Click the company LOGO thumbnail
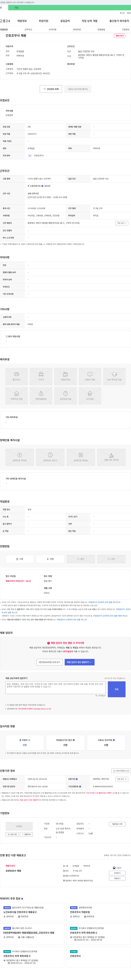Viewport: 131px width, 980px height. [19, 826]
